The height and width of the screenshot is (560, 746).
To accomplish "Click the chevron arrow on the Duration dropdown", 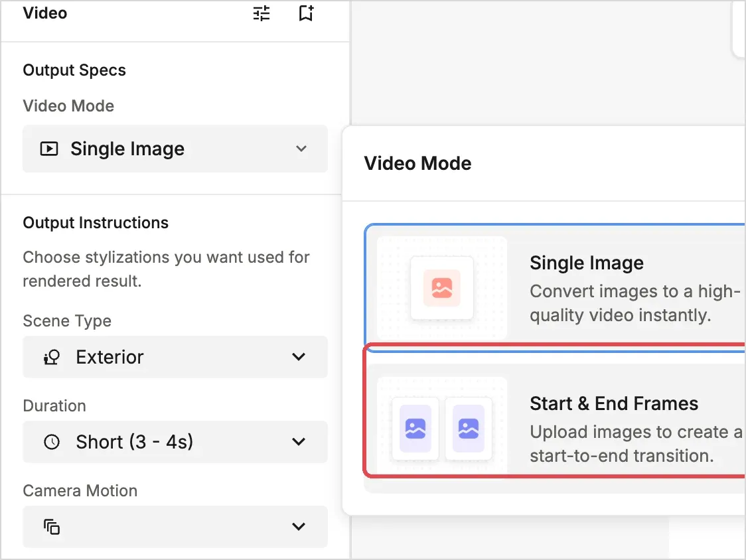I will pyautogui.click(x=299, y=442).
